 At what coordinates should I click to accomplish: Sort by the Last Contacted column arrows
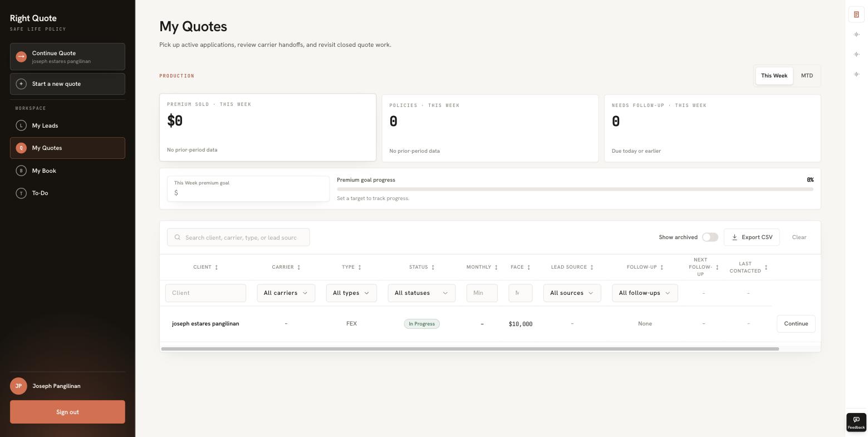766,268
